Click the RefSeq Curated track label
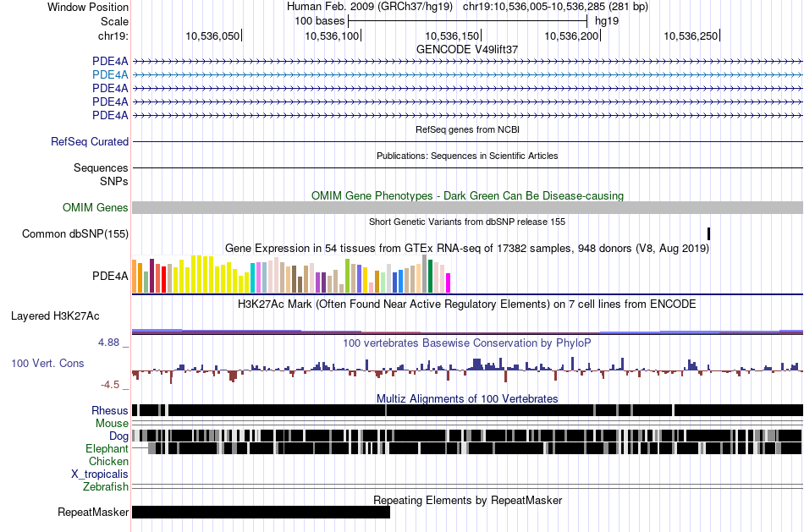 (x=89, y=141)
